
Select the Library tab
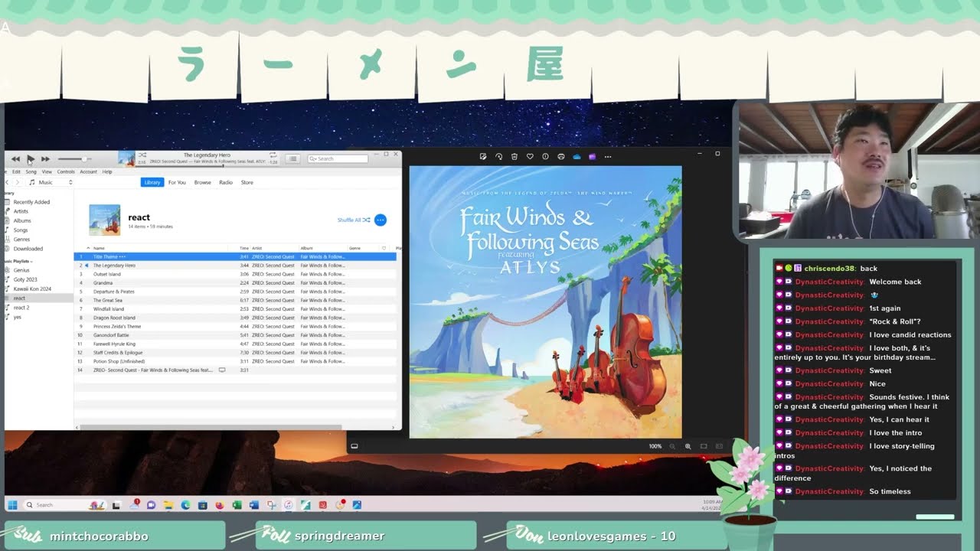click(152, 182)
